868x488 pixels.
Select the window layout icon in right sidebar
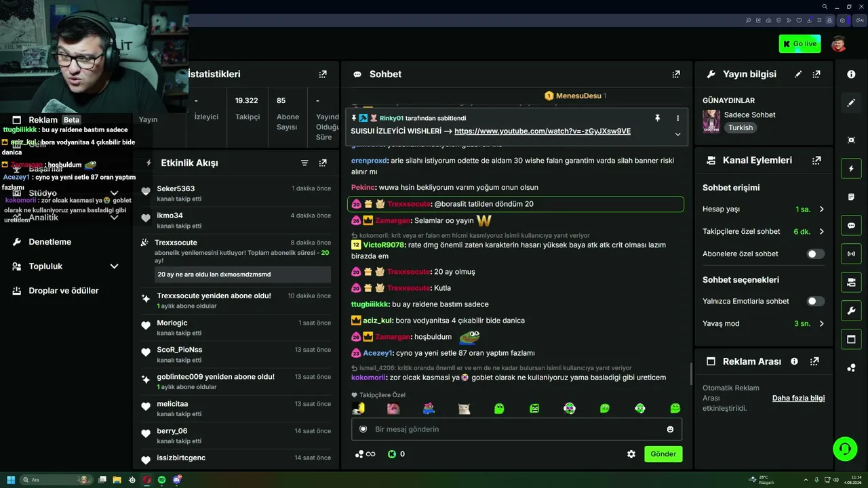pos(851,340)
